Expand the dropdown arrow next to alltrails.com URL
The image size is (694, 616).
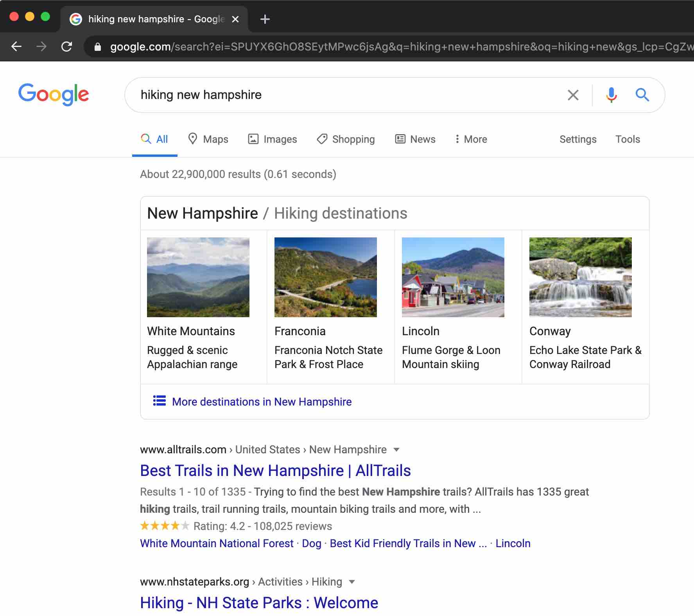[396, 450]
